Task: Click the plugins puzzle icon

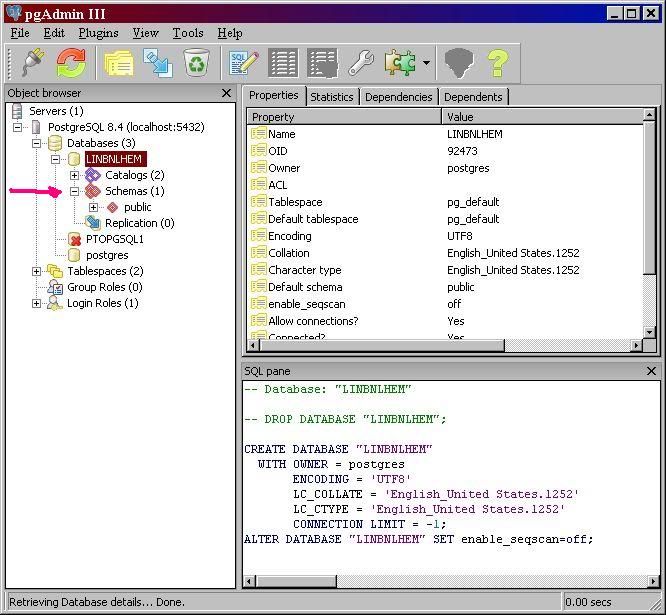Action: [400, 63]
